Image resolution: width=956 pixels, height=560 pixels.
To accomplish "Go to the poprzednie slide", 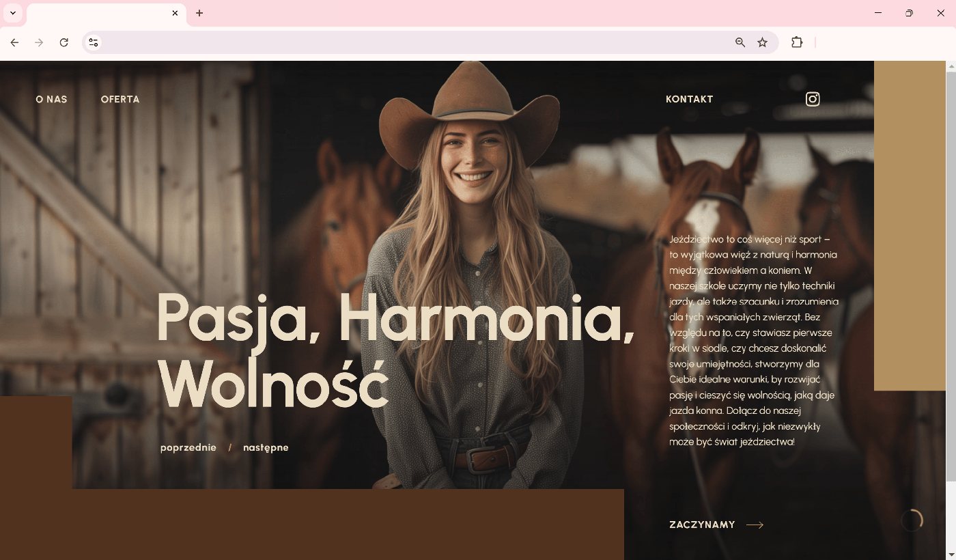I will point(188,448).
